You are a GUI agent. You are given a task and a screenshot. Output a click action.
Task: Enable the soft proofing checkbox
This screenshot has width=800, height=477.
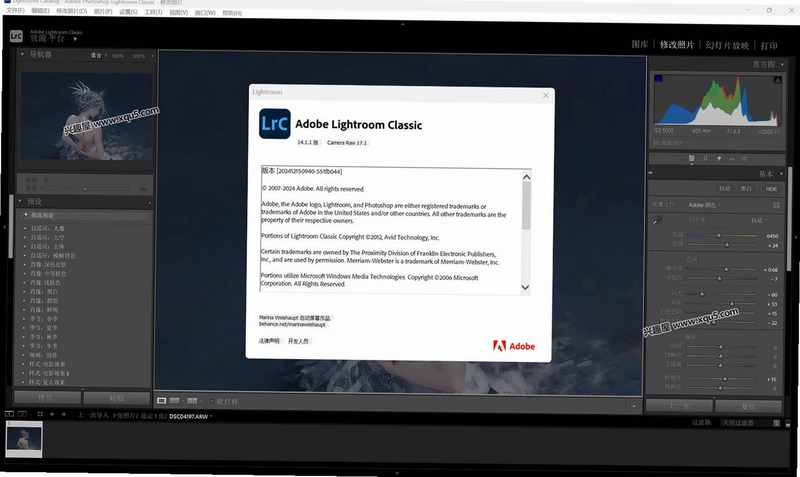[x=212, y=401]
